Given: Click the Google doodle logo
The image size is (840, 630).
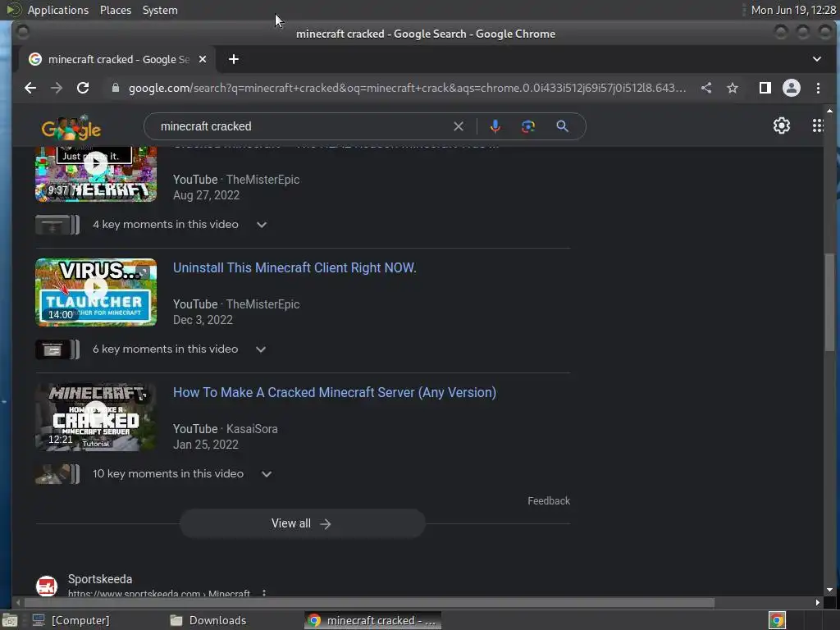Looking at the screenshot, I should (x=71, y=127).
